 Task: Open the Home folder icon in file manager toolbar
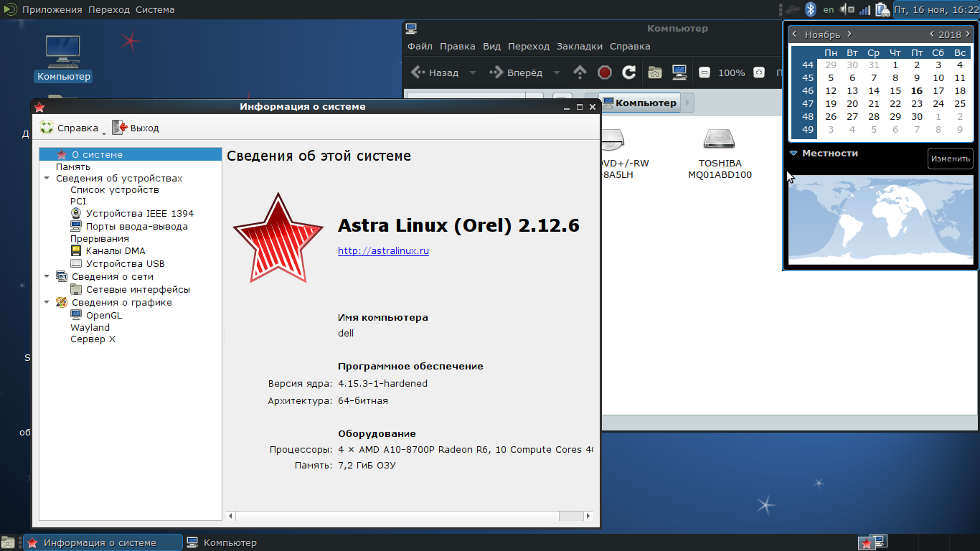click(x=654, y=72)
